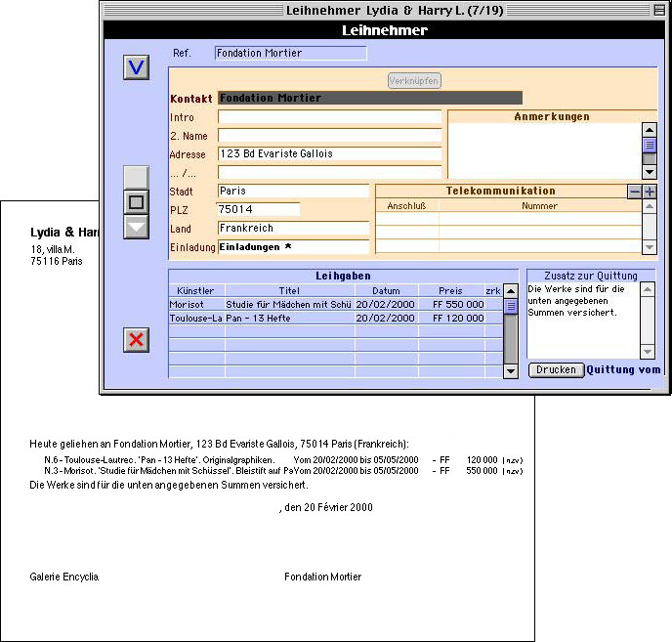Image resolution: width=672 pixels, height=642 pixels.
Task: Click the Zusatz zur Quittung text area
Action: click(x=584, y=320)
